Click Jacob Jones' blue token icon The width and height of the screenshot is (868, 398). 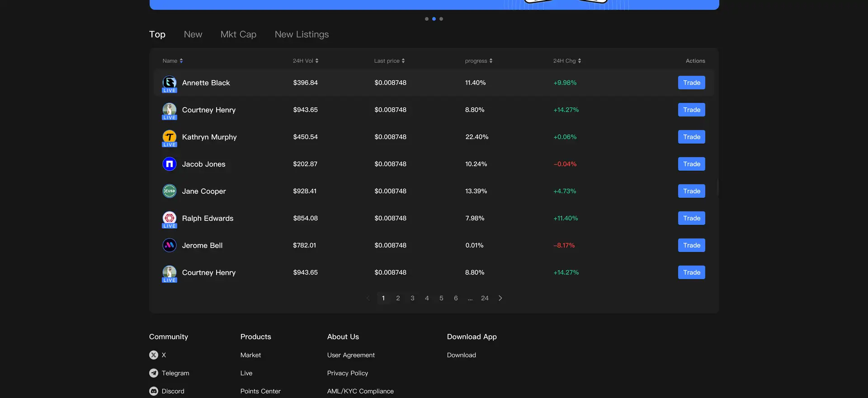click(170, 164)
